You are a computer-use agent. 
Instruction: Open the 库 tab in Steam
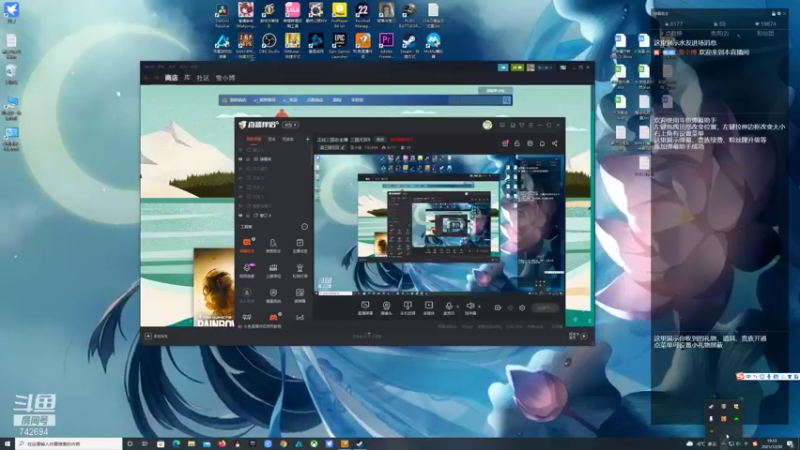(187, 78)
